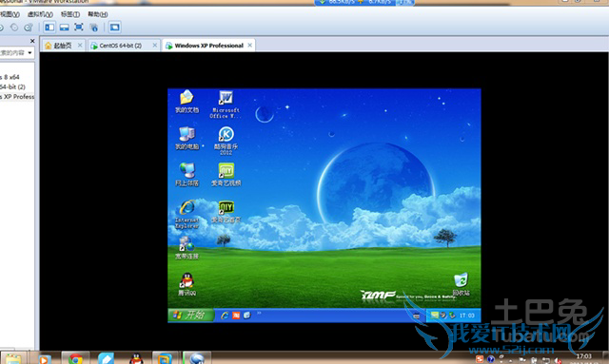Select the 'XP Profess' VM in library
This screenshot has width=609, height=364.
point(17,96)
